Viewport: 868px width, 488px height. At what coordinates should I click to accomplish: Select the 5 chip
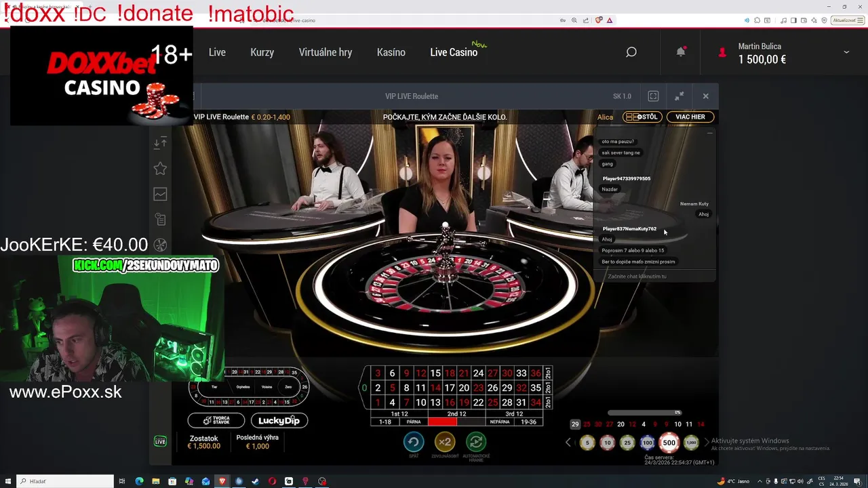587,443
